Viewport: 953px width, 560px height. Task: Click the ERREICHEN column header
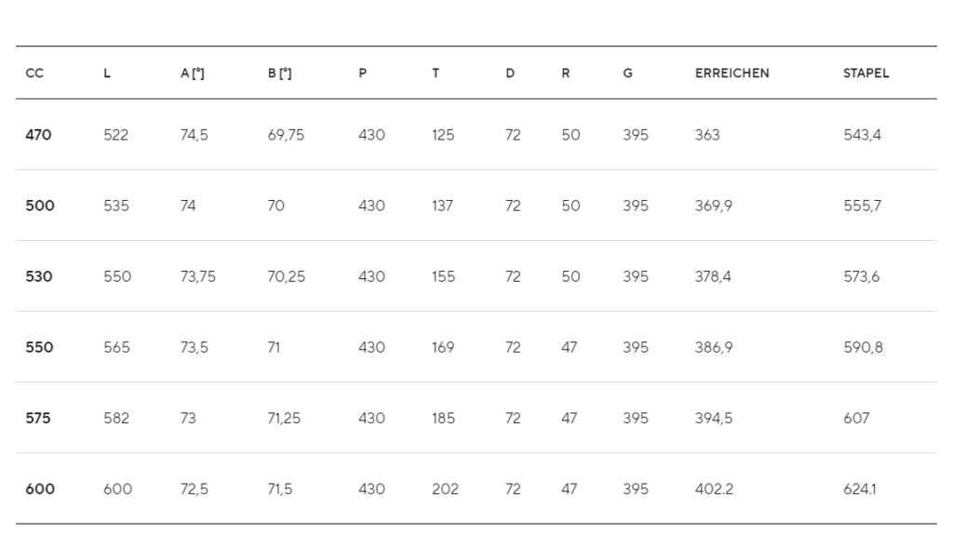click(x=732, y=73)
